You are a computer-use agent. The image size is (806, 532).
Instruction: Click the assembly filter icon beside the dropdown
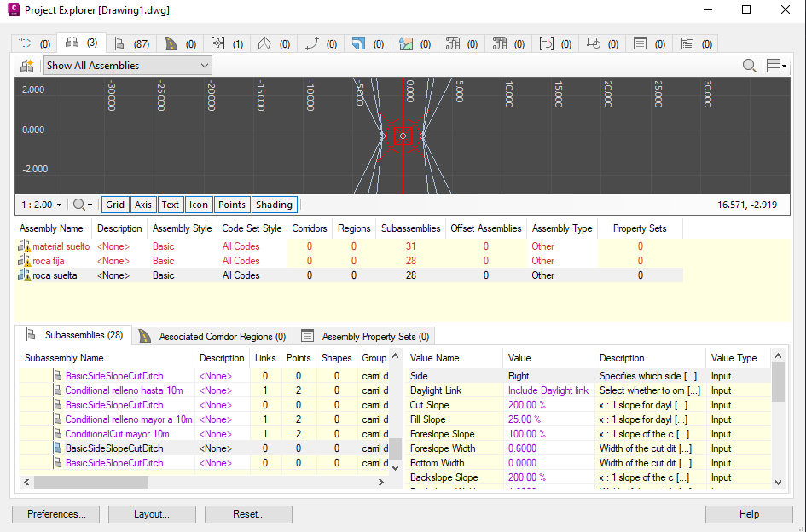(27, 66)
